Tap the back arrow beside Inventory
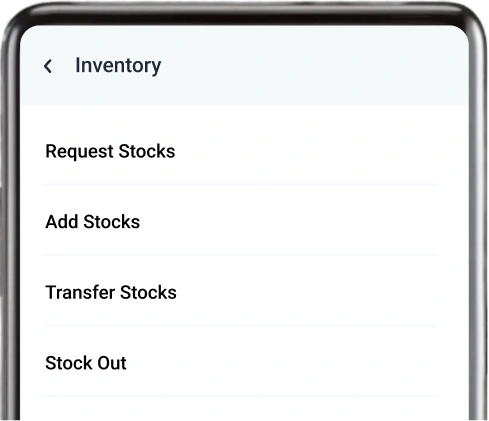Image resolution: width=489 pixels, height=421 pixels. coord(48,66)
